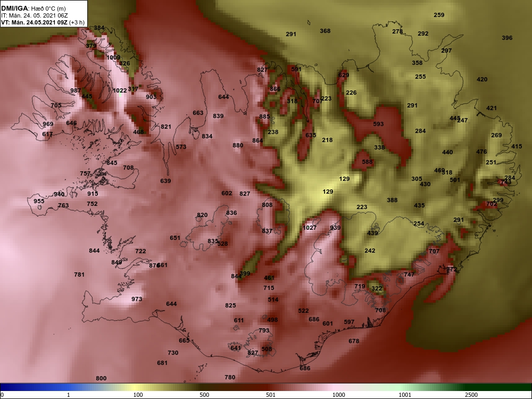Select the 903 map value
This screenshot has height=399, width=532.
pos(151,97)
